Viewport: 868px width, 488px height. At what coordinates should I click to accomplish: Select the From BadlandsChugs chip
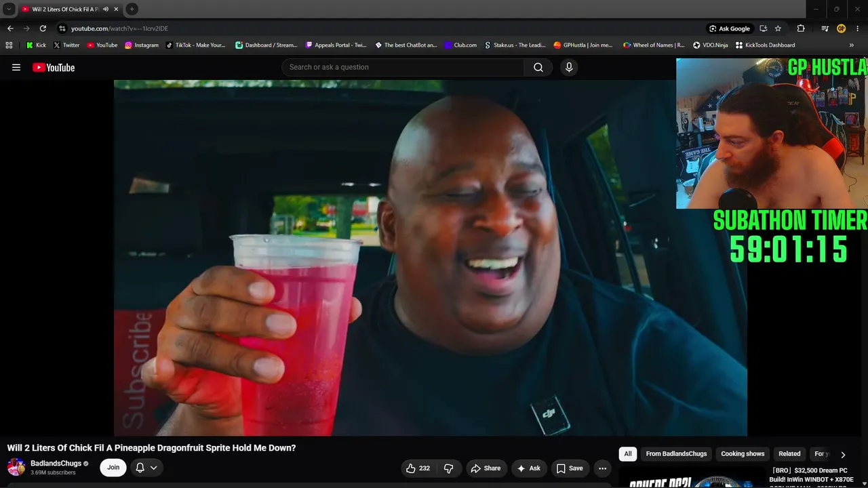point(676,454)
